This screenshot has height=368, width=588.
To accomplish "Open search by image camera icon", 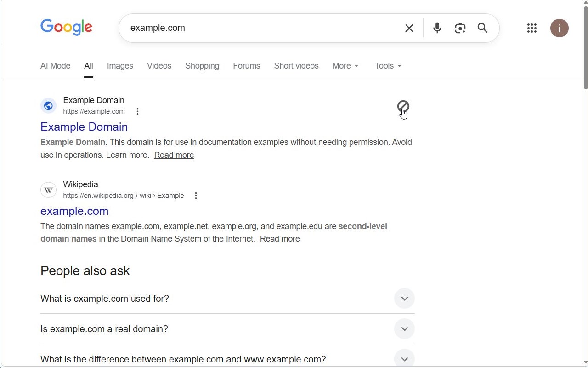I will (x=460, y=28).
